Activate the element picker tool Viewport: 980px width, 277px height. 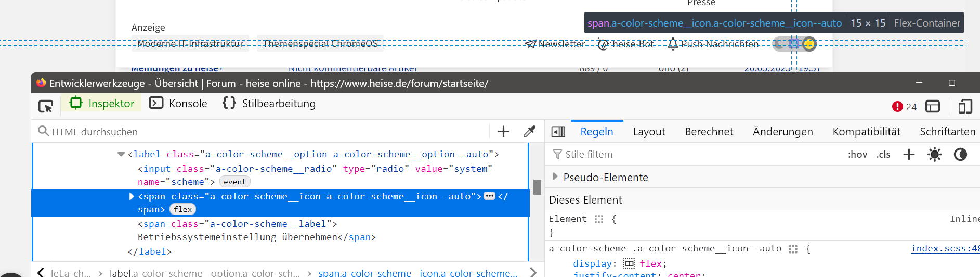[46, 106]
